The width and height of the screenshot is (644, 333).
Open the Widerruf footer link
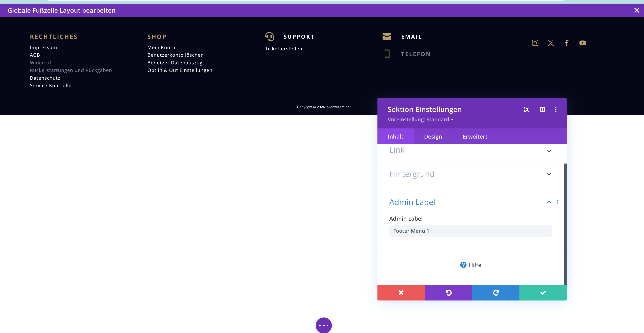pyautogui.click(x=41, y=63)
